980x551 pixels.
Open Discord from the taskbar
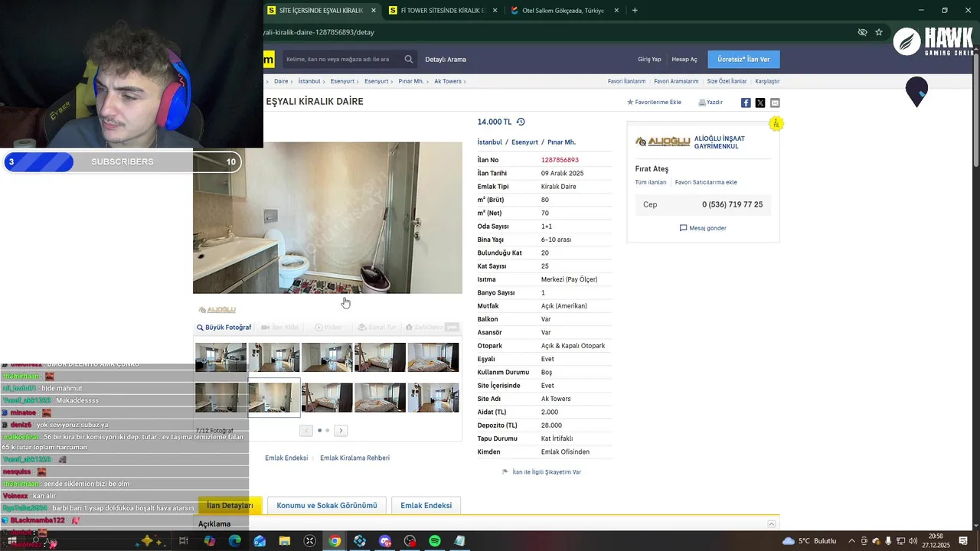[x=384, y=541]
